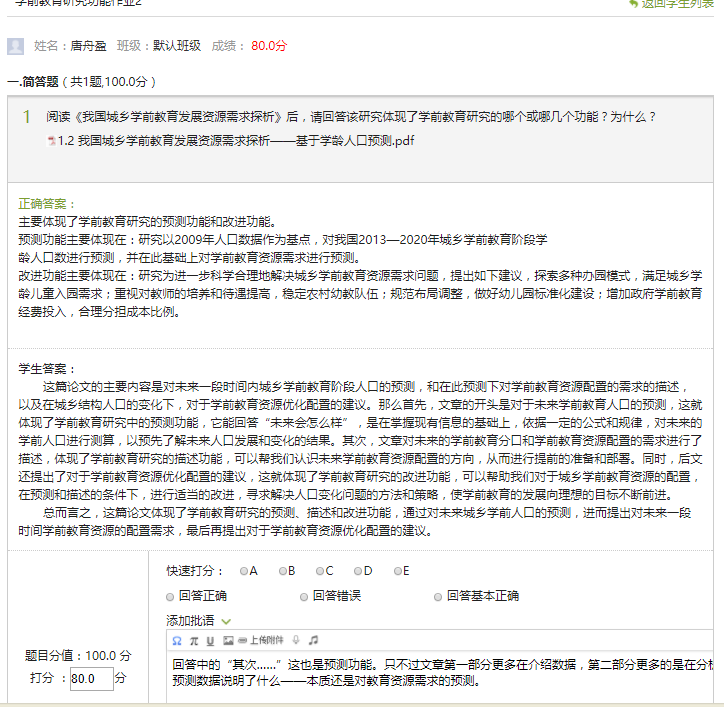
Task: Click the PDF file icon beside attachment
Action: [x=51, y=141]
